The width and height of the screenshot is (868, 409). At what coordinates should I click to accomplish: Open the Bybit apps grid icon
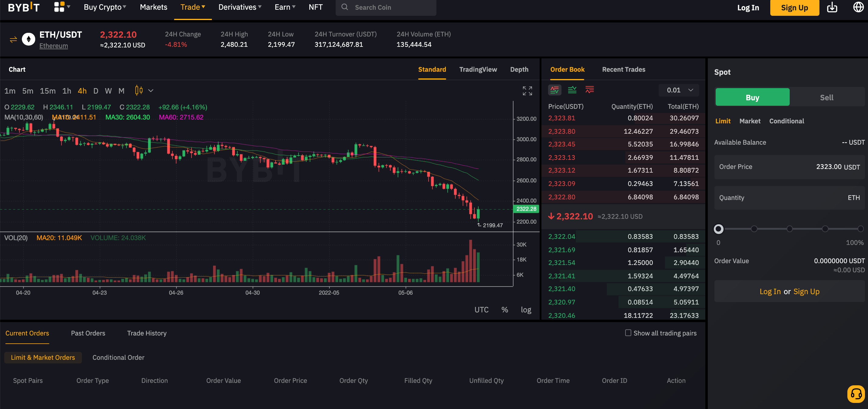tap(59, 7)
